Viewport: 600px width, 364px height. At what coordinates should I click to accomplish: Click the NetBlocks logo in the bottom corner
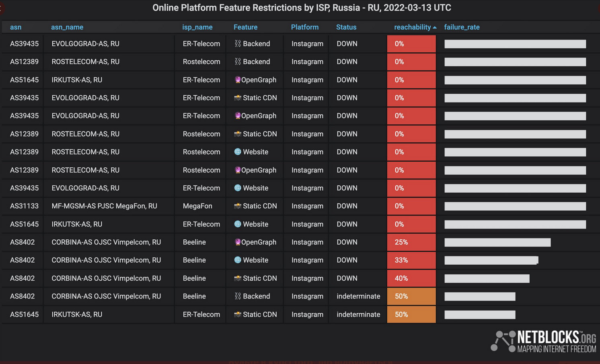543,341
